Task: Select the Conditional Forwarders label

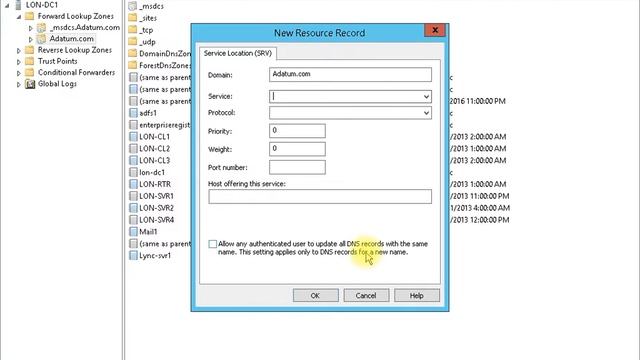Action: click(76, 73)
